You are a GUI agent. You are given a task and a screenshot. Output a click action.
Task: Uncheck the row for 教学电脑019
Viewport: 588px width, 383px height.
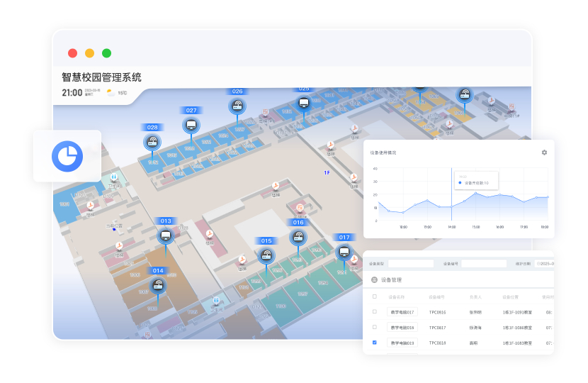tap(374, 343)
